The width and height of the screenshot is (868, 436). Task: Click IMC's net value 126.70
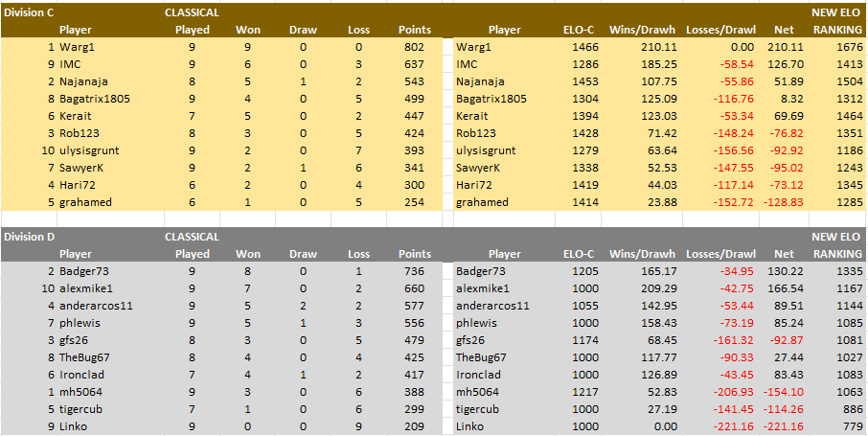(784, 64)
